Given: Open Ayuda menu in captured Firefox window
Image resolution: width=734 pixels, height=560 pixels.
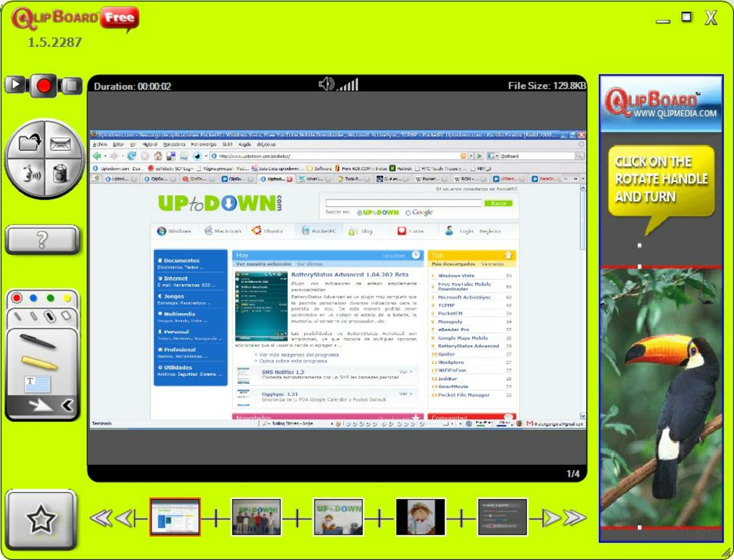Looking at the screenshot, I should tap(245, 145).
